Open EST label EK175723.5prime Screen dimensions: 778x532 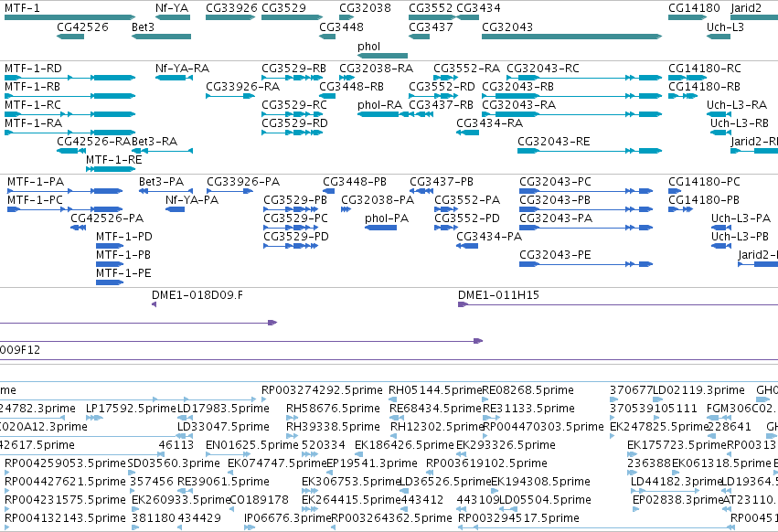pyautogui.click(x=677, y=444)
